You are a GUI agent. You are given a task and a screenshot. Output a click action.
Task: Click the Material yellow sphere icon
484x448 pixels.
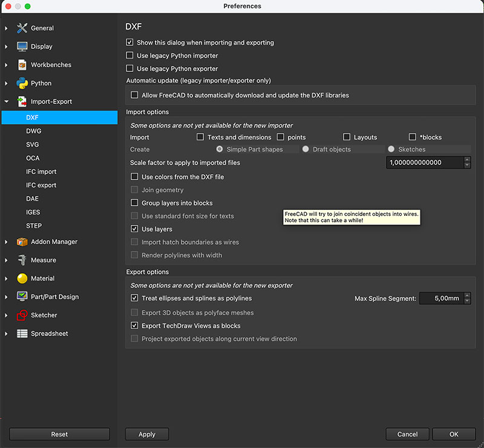[x=22, y=279]
